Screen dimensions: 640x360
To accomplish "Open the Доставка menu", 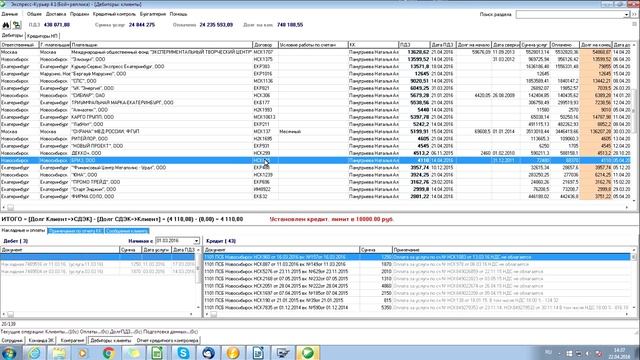I will [x=56, y=14].
